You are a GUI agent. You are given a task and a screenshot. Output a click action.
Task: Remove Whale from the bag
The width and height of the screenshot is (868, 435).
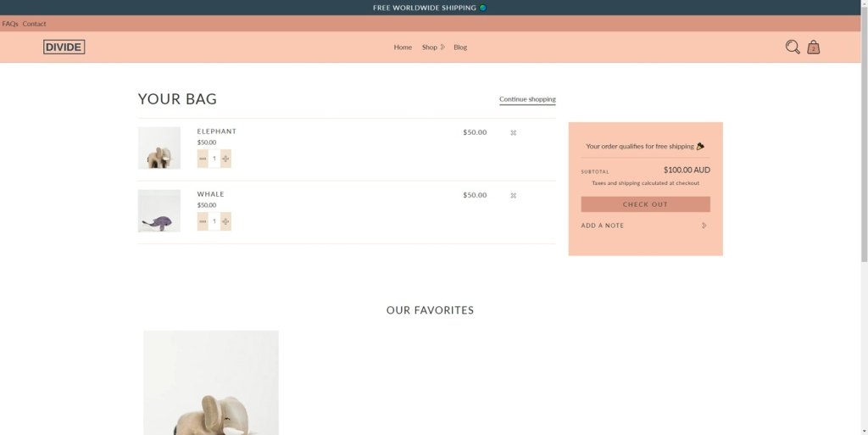[x=513, y=195]
